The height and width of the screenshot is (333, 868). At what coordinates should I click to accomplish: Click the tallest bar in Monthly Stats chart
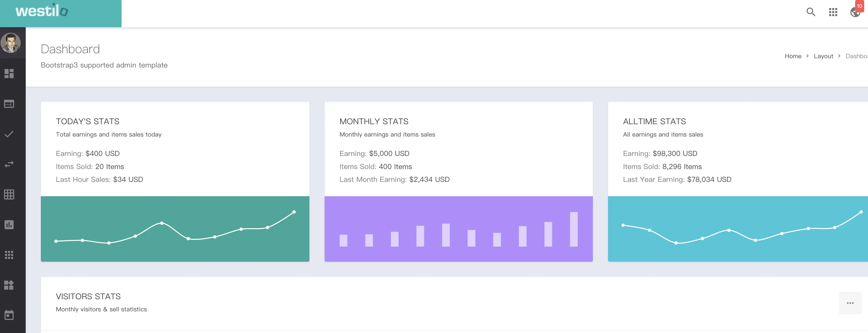(x=573, y=229)
